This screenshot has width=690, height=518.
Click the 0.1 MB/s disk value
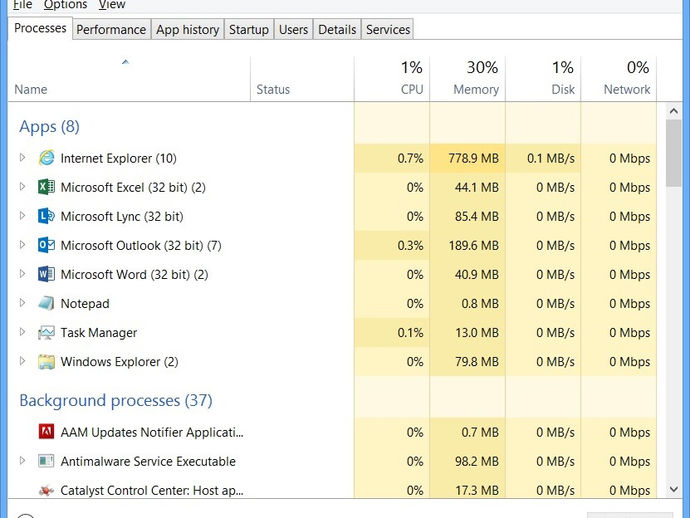[x=551, y=158]
